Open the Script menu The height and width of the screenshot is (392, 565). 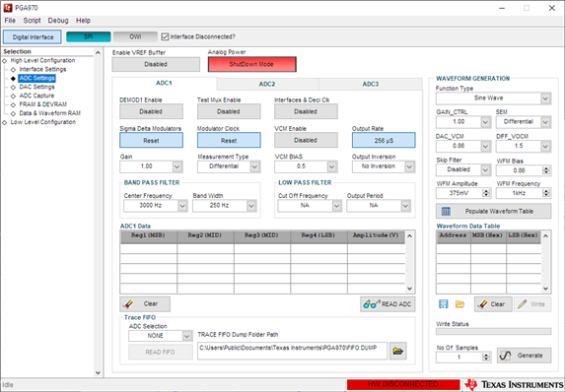(x=33, y=21)
